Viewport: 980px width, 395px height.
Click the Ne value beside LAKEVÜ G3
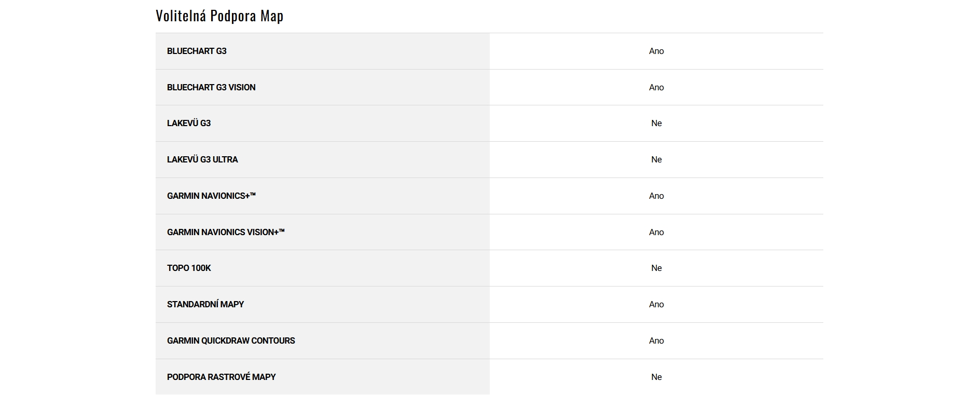[x=656, y=123]
